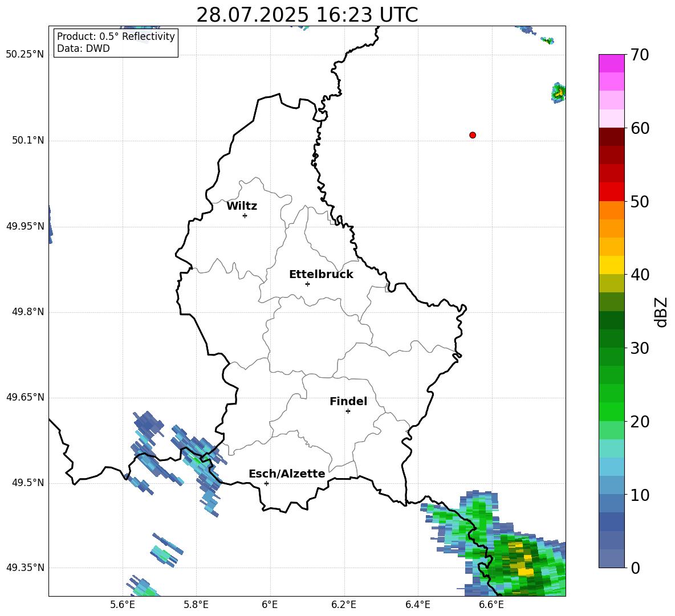
Task: Click the colorbar tick label 70
Action: click(x=640, y=55)
